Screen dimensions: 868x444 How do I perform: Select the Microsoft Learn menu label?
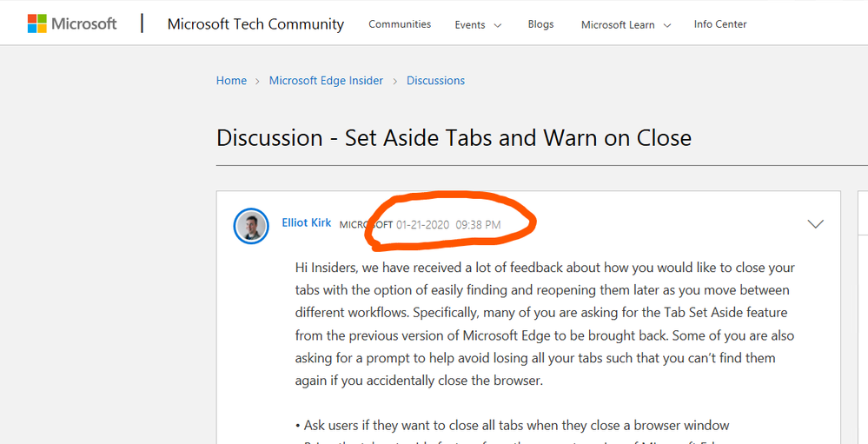click(618, 25)
